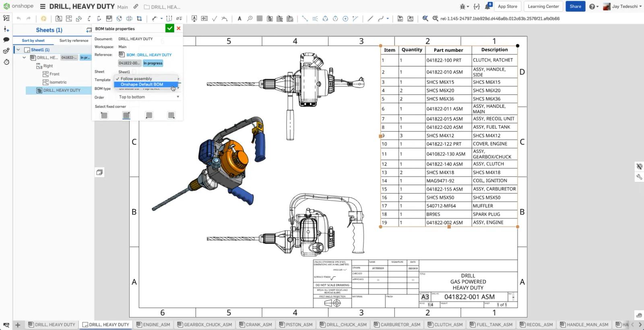Open the comments panel speech bubble icon
Image resolution: width=644 pixels, height=330 pixels.
pyautogui.click(x=6, y=40)
